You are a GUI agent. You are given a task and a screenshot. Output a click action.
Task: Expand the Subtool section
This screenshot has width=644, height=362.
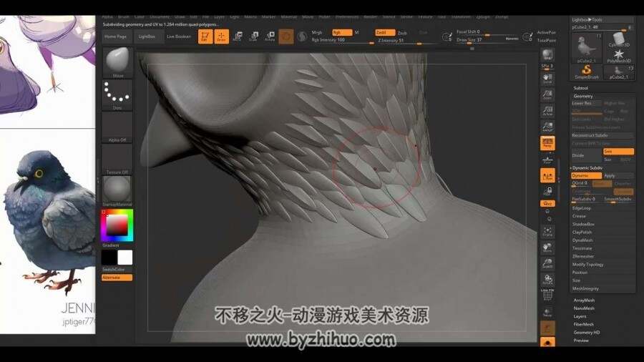(x=580, y=88)
